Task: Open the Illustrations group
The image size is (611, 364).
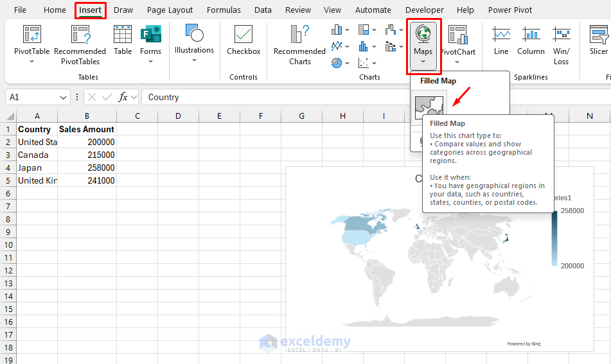Action: (x=194, y=43)
